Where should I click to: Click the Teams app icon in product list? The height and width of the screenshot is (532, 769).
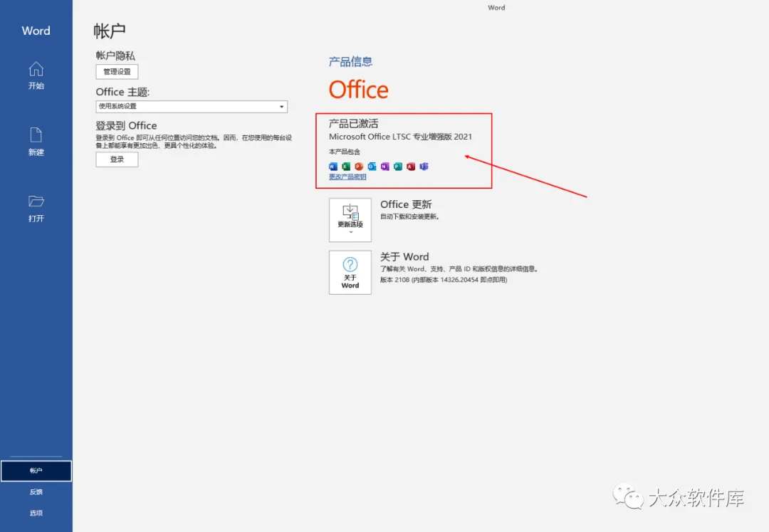point(424,167)
